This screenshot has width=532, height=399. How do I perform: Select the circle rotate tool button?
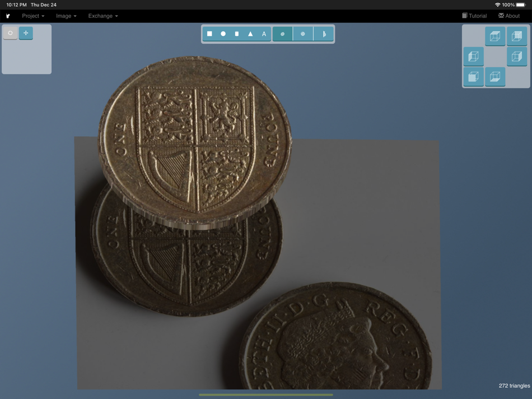[11, 33]
